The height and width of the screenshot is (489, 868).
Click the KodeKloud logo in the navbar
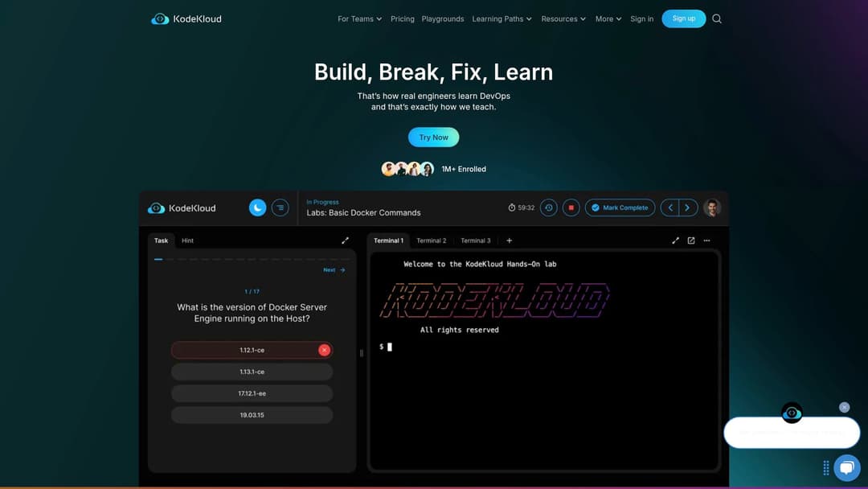point(186,18)
